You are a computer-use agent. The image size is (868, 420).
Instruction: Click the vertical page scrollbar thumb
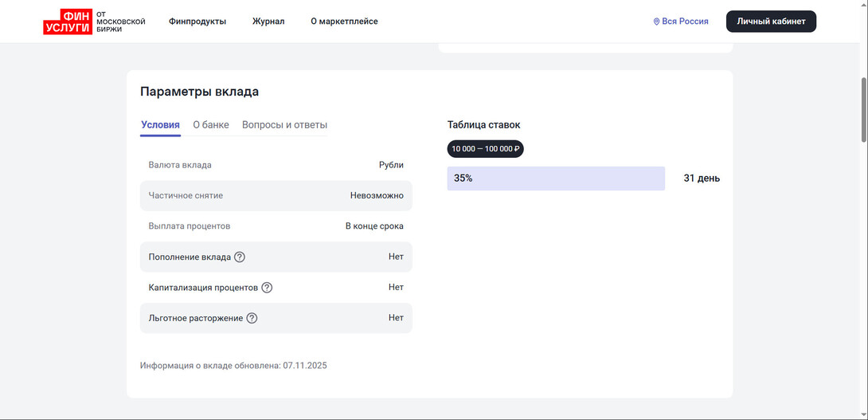862,109
